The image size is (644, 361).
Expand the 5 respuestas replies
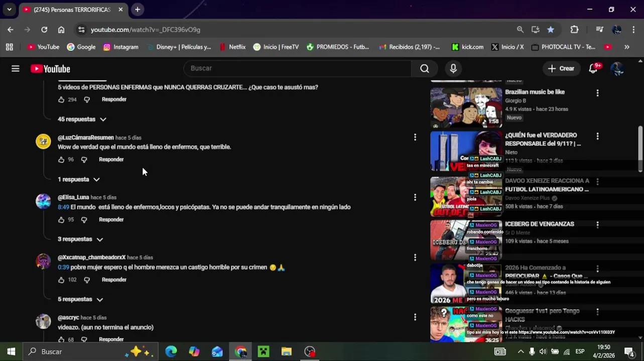click(x=80, y=299)
